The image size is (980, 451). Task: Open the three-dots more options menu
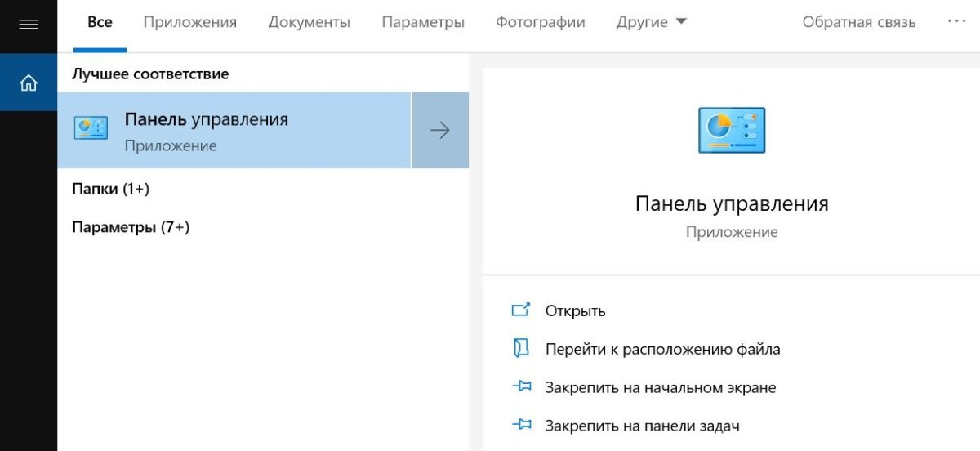956,22
